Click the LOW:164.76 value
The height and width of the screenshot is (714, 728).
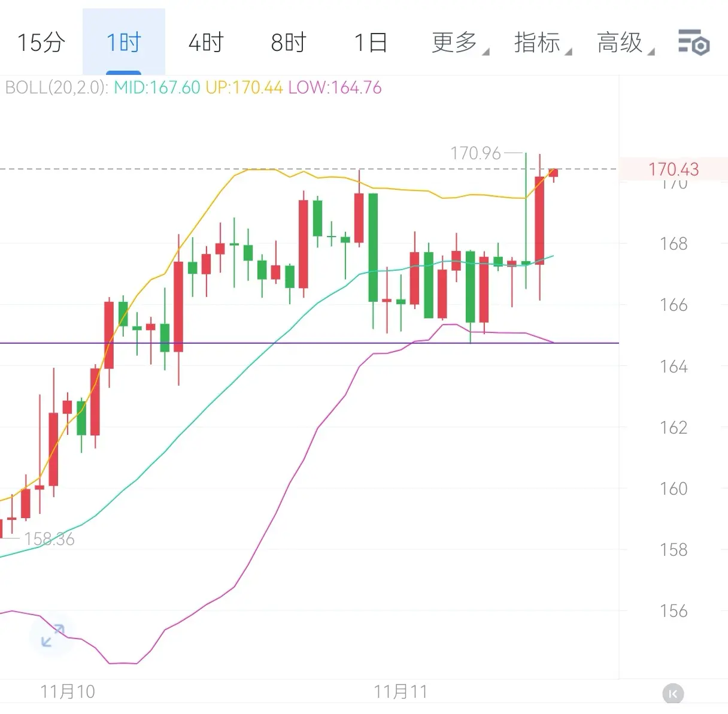coord(335,87)
